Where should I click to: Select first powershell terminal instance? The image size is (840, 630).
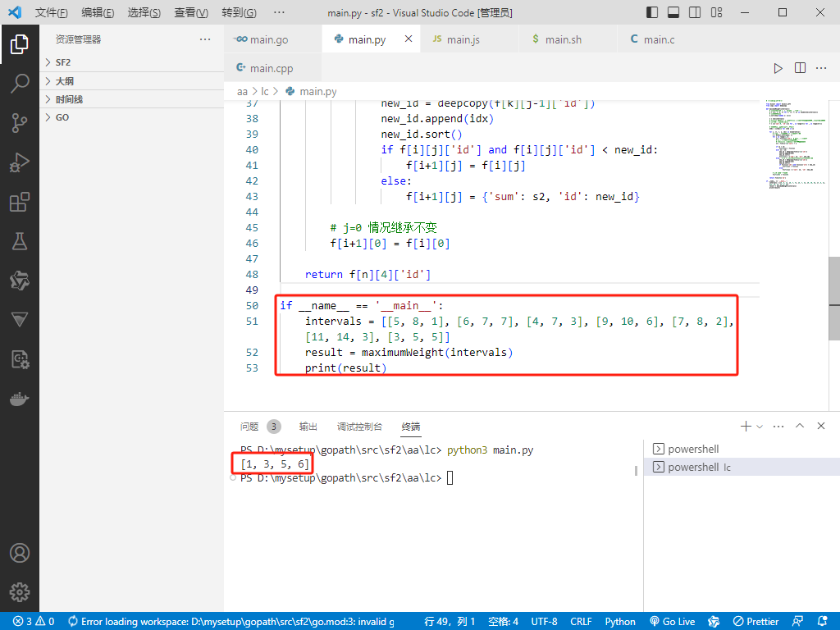[x=742, y=449]
